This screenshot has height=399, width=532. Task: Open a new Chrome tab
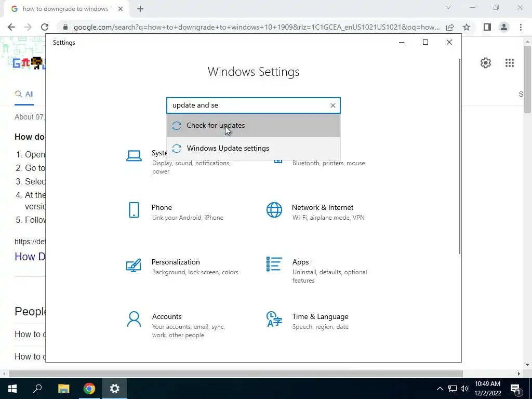click(140, 9)
